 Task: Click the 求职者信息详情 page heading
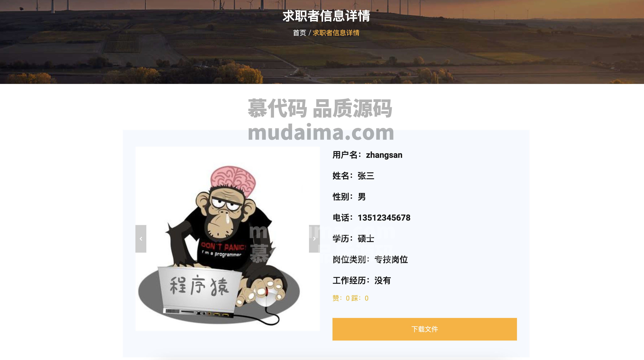coord(326,16)
